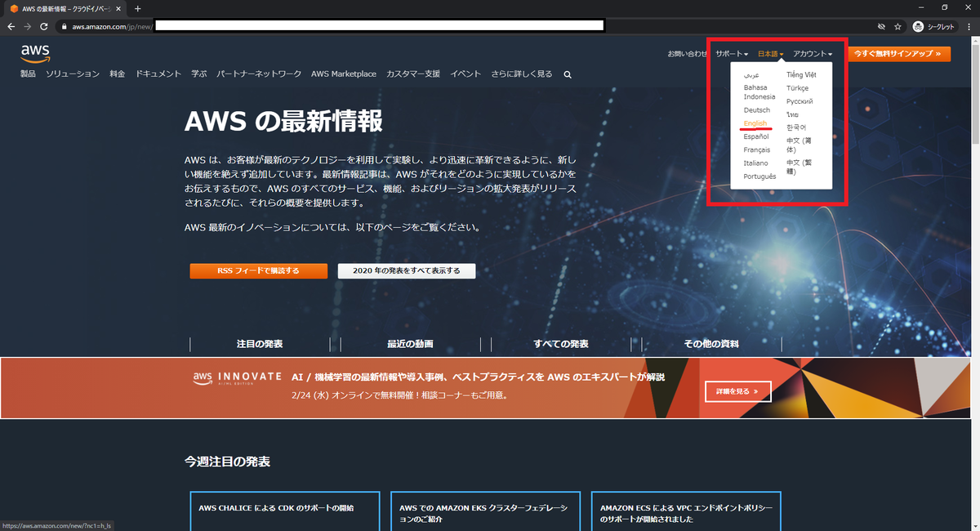
Task: Close the AWS browser tab
Action: 120,8
